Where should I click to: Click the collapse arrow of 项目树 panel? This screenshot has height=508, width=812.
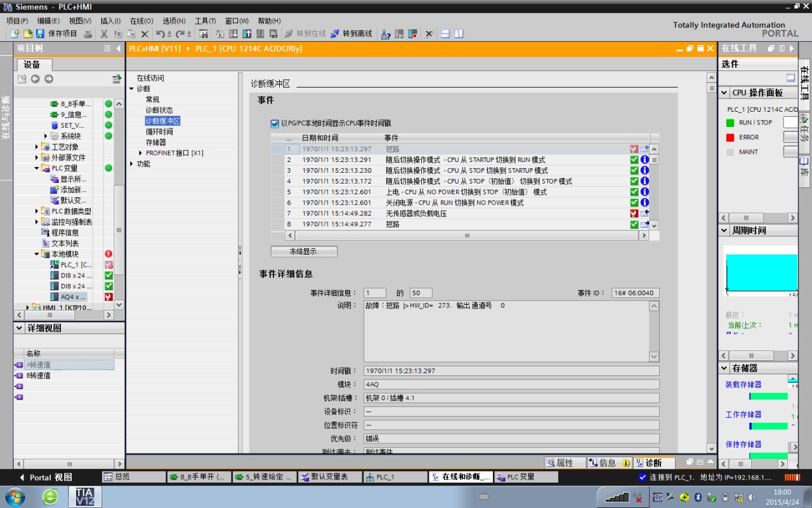coord(118,48)
